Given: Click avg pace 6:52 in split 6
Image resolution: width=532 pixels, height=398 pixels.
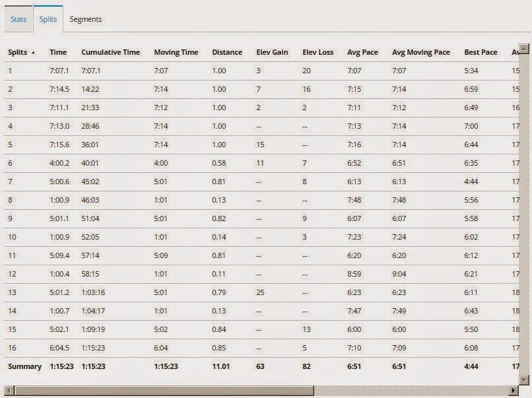Looking at the screenshot, I should [354, 163].
